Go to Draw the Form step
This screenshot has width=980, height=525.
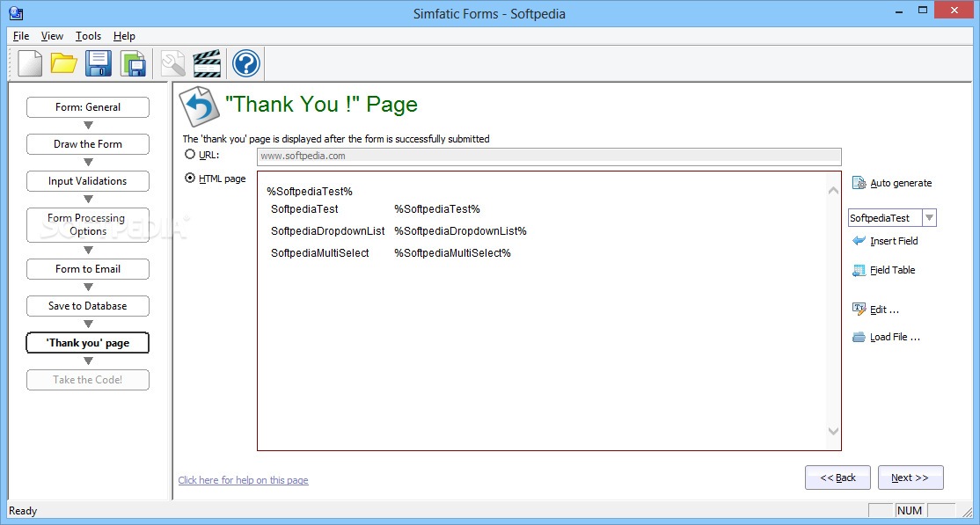88,143
